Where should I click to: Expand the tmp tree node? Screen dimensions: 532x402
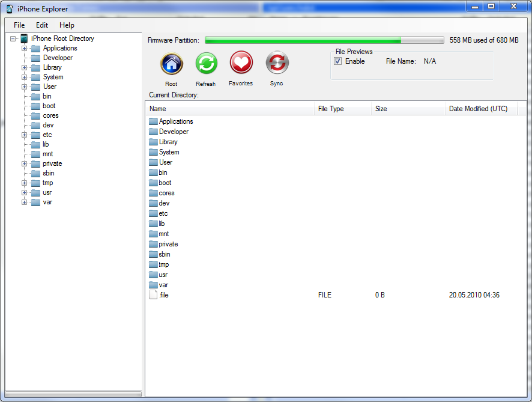(24, 183)
